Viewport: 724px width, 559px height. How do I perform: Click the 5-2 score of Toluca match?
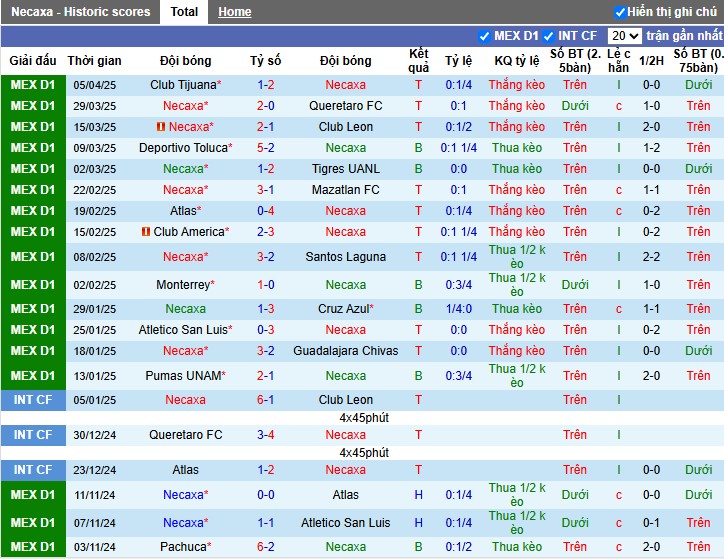click(x=265, y=148)
